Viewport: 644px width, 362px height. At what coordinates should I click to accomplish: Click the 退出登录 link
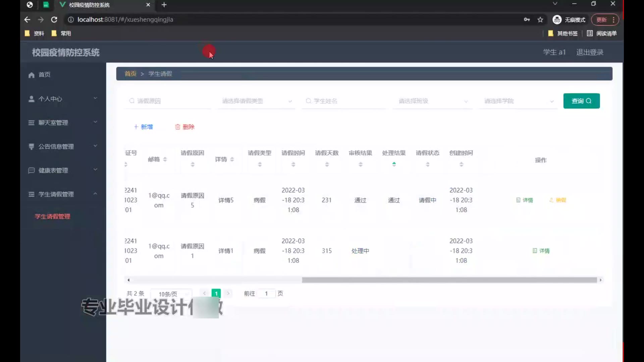(x=590, y=52)
